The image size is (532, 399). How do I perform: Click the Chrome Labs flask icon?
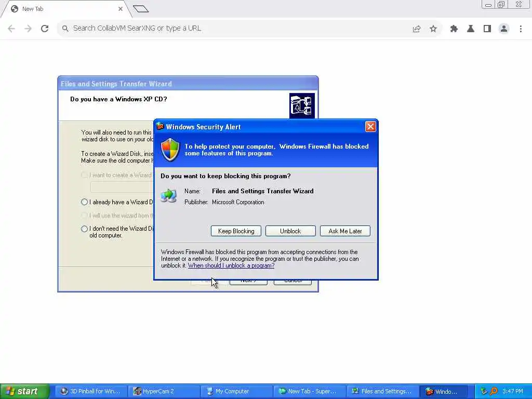471,29
